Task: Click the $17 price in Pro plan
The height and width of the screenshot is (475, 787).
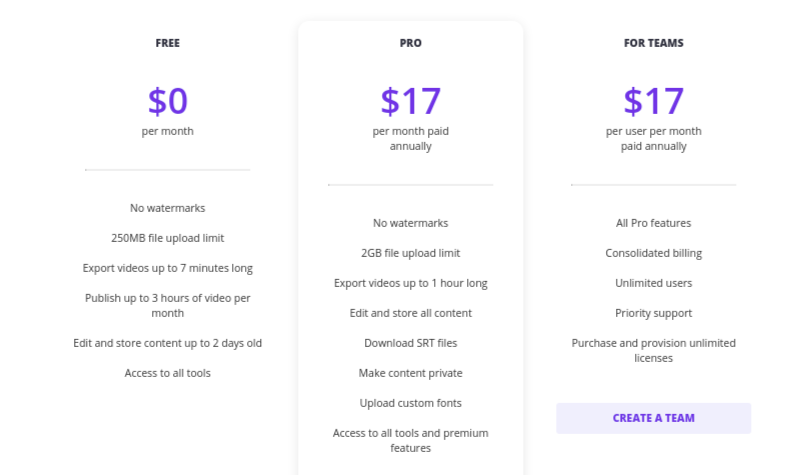Action: click(x=411, y=101)
